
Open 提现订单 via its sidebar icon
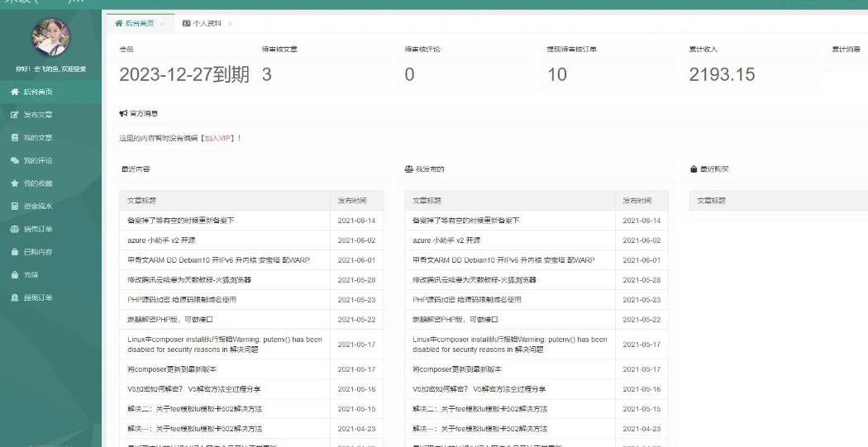tap(15, 297)
